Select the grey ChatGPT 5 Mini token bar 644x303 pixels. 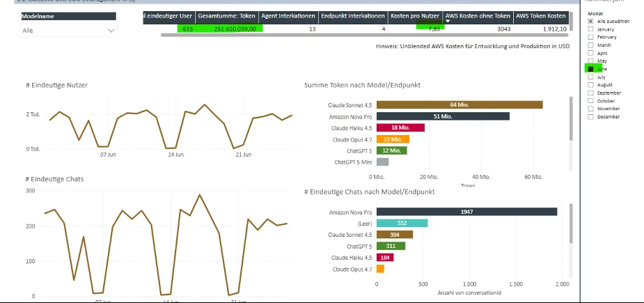(382, 162)
